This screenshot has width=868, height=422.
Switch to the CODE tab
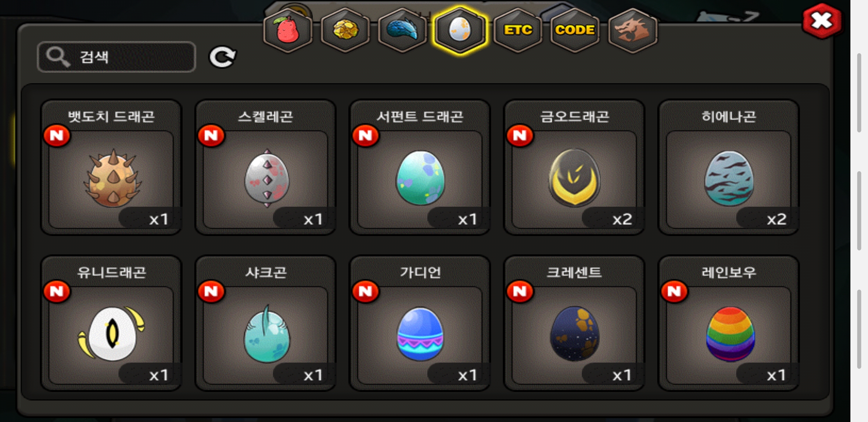coord(575,30)
